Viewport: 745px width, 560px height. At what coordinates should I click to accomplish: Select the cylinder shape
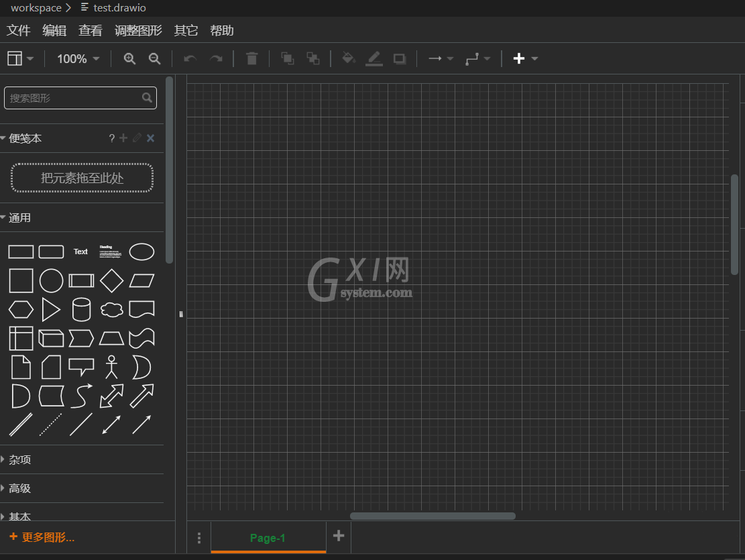pos(81,309)
